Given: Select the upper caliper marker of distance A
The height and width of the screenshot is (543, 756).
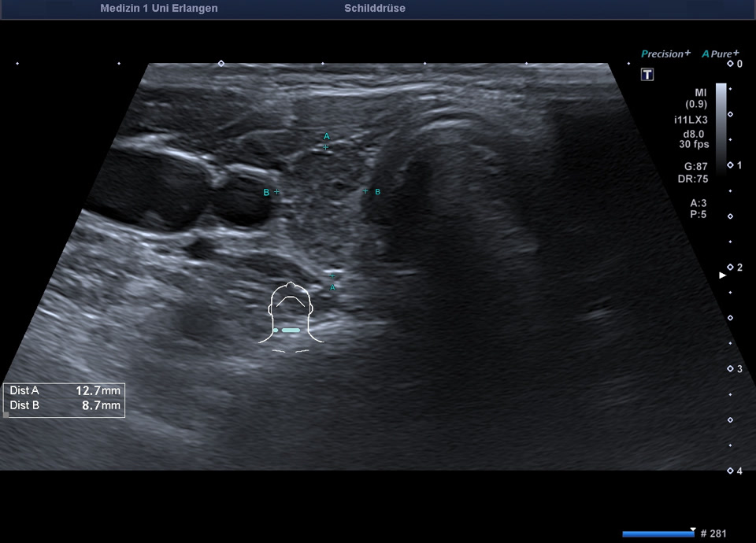Looking at the screenshot, I should click(x=326, y=147).
